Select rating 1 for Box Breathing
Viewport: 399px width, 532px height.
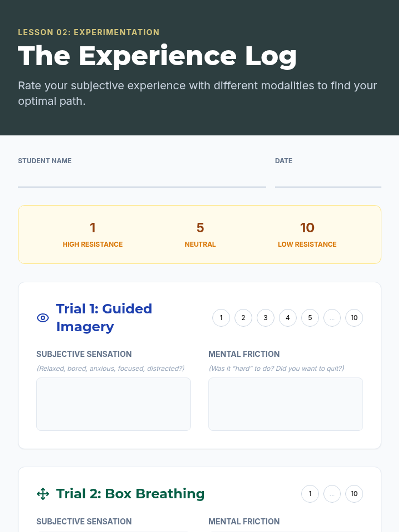point(310,494)
